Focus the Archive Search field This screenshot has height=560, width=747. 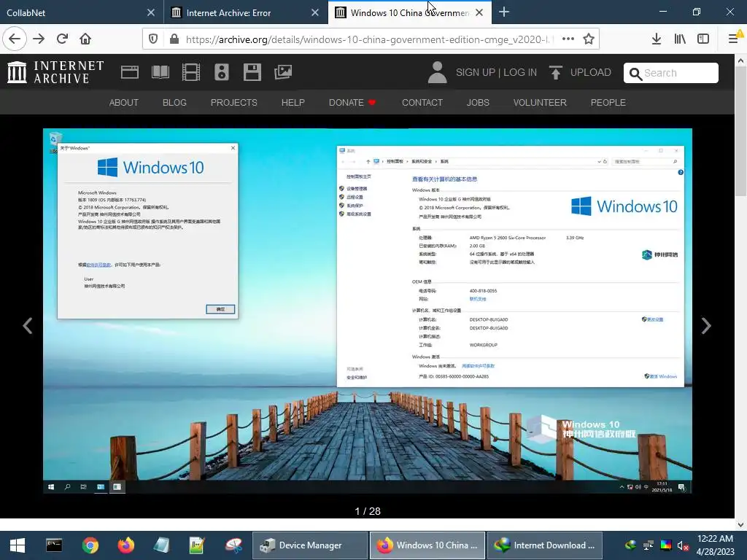pos(671,73)
